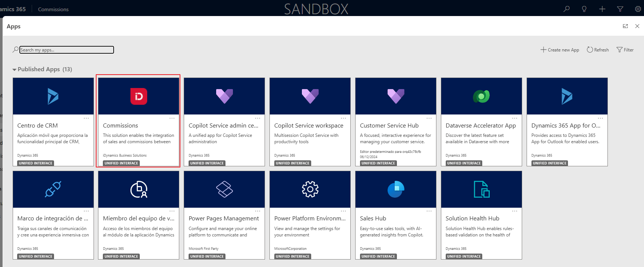
Task: Focus the Search my apps field
Action: click(67, 50)
